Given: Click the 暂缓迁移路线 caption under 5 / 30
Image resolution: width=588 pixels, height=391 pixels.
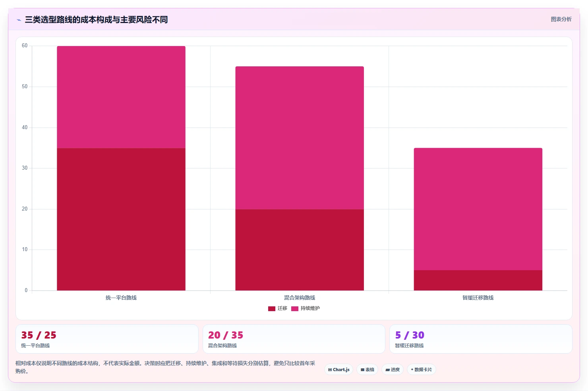Looking at the screenshot, I should pyautogui.click(x=409, y=346).
